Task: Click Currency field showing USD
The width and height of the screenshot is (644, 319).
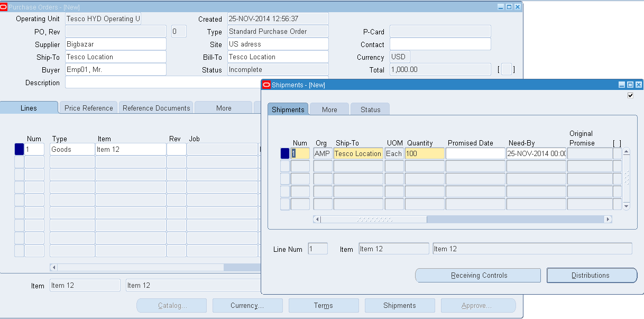Action: point(400,57)
